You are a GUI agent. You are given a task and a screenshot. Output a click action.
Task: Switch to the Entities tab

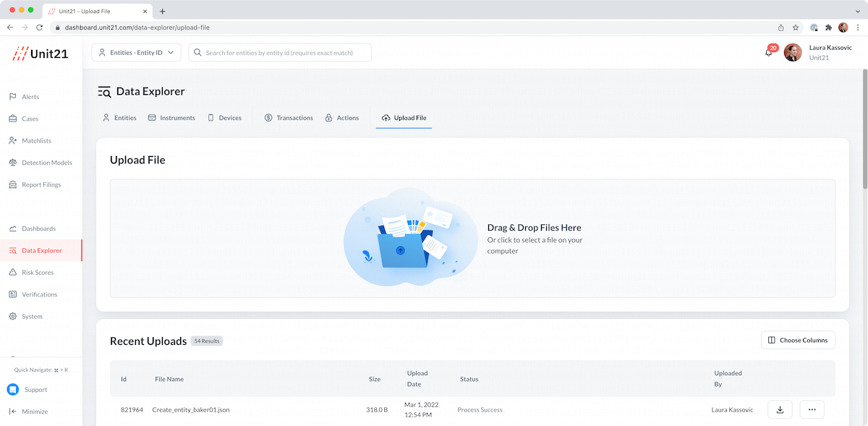coord(119,118)
